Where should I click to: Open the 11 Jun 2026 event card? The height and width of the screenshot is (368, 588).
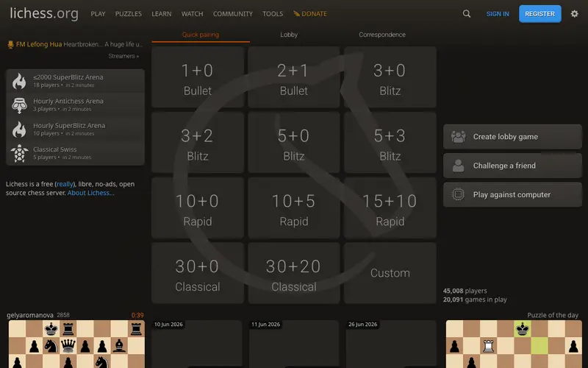point(294,344)
